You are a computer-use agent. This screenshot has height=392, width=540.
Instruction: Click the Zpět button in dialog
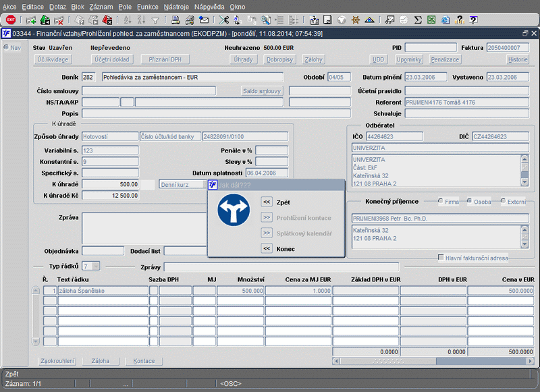coord(267,202)
